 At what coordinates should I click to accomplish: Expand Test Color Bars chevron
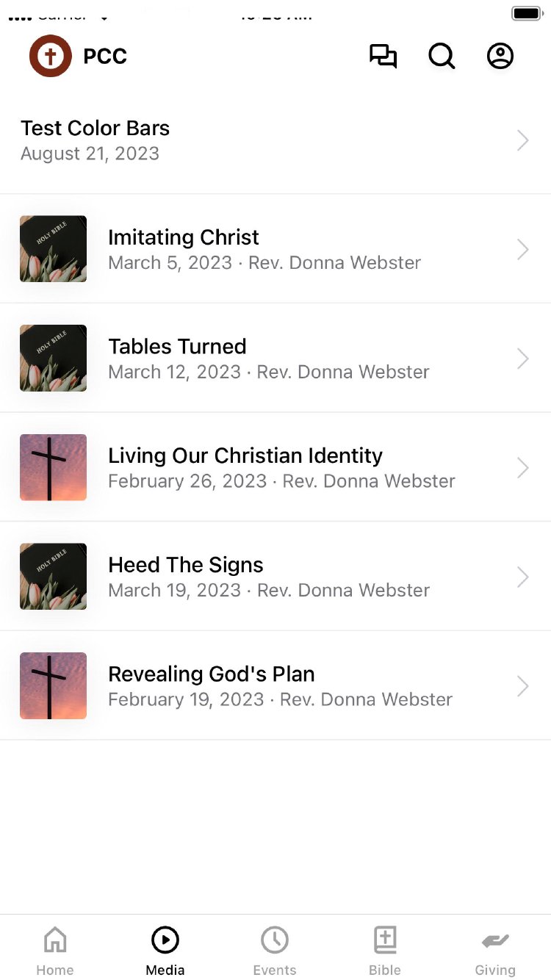tap(522, 140)
